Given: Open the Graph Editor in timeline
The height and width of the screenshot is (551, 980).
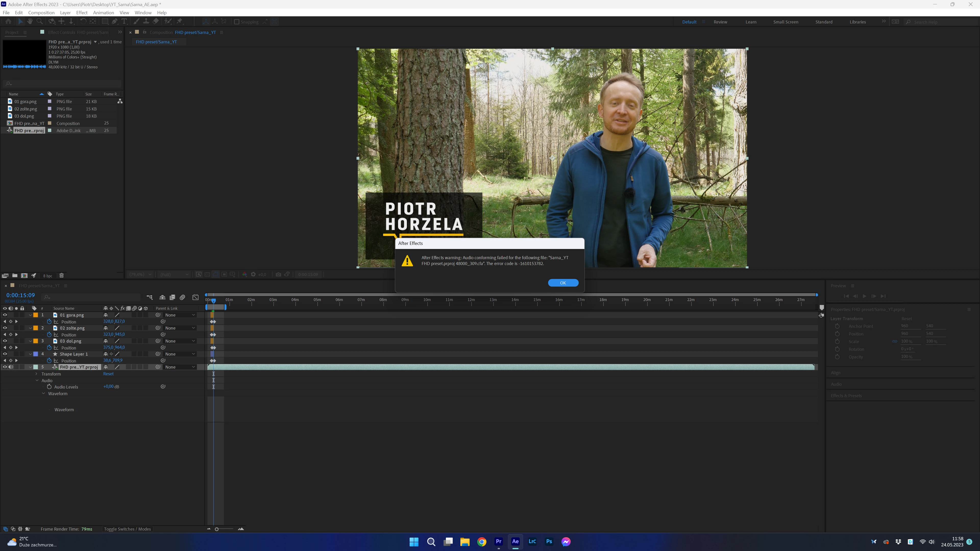Looking at the screenshot, I should [x=195, y=297].
